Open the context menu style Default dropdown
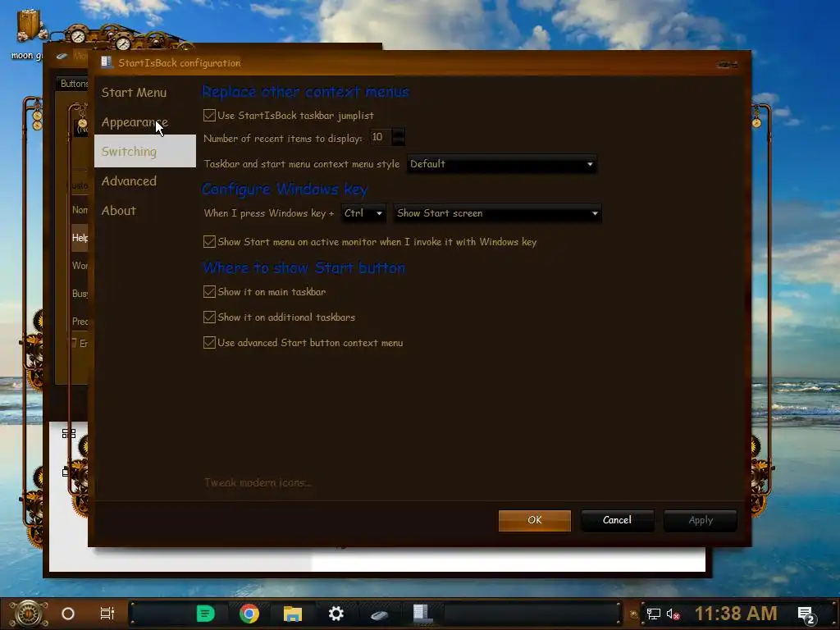This screenshot has height=630, width=840. click(x=501, y=164)
